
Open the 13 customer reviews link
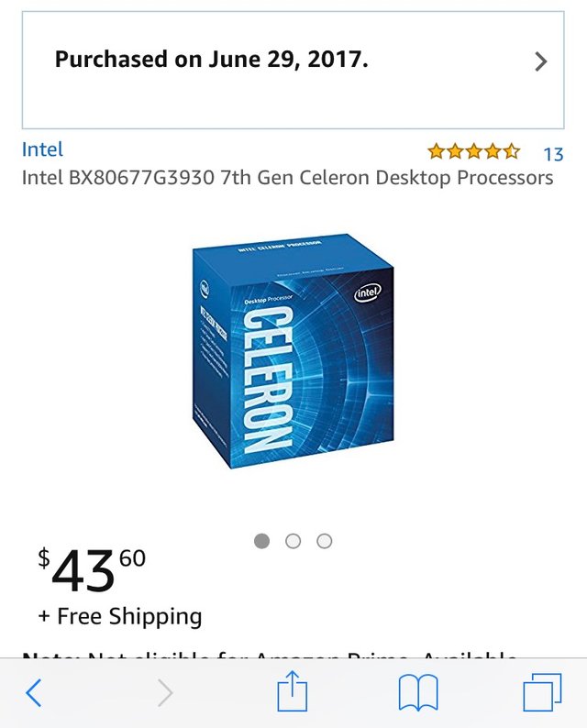point(553,153)
